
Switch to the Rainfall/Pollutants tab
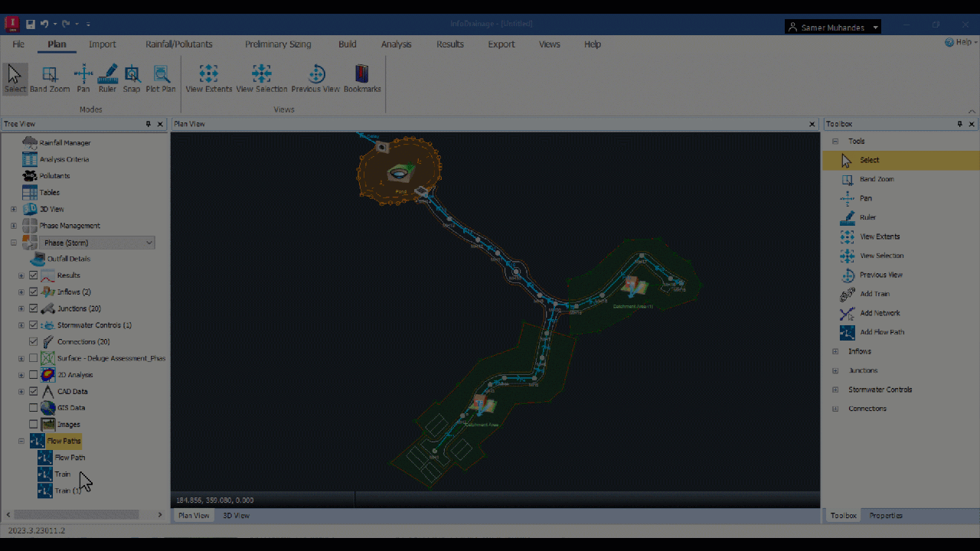[179, 44]
